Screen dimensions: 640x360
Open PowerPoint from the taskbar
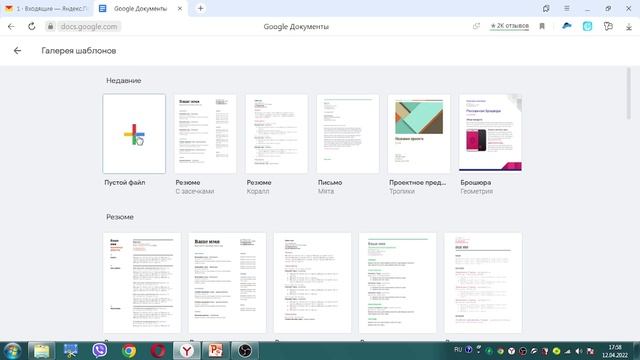point(216,351)
